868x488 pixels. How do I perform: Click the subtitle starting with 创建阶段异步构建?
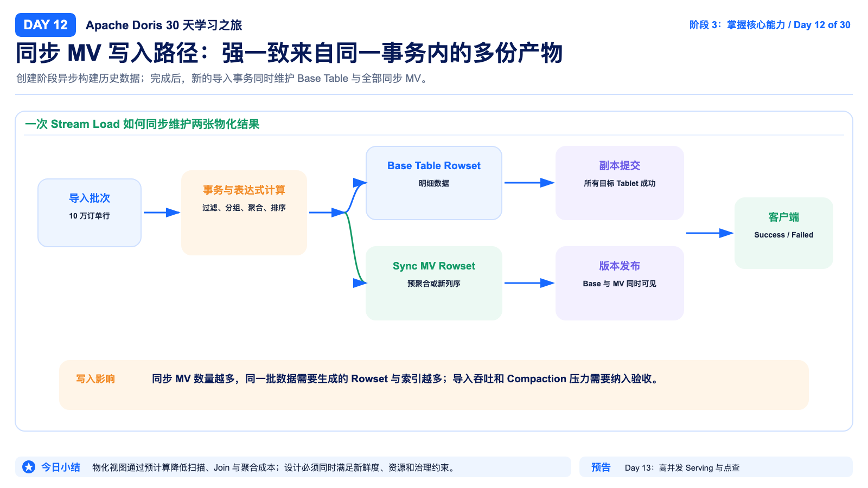pyautogui.click(x=221, y=78)
